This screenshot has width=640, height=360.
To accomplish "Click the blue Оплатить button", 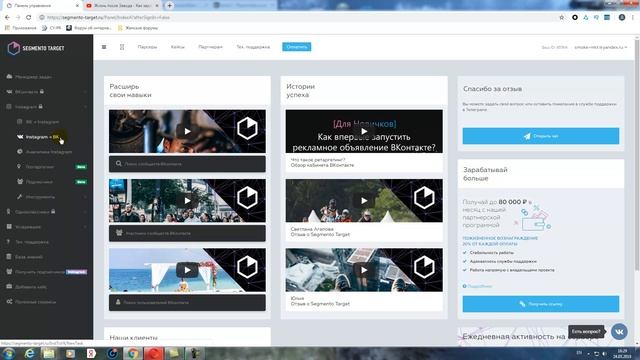I will click(x=297, y=47).
